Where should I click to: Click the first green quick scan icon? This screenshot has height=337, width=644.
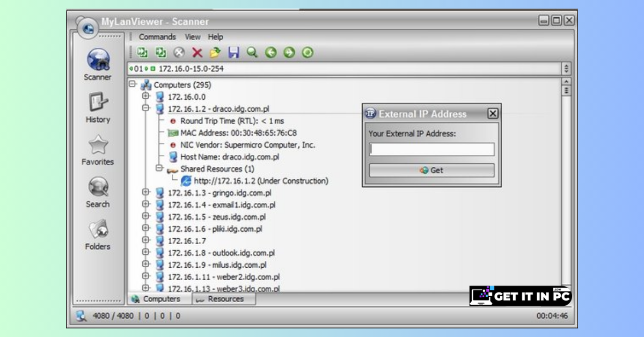[142, 52]
